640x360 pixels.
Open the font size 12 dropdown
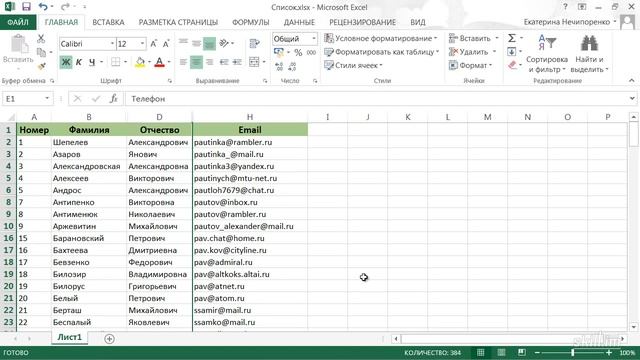tap(142, 44)
